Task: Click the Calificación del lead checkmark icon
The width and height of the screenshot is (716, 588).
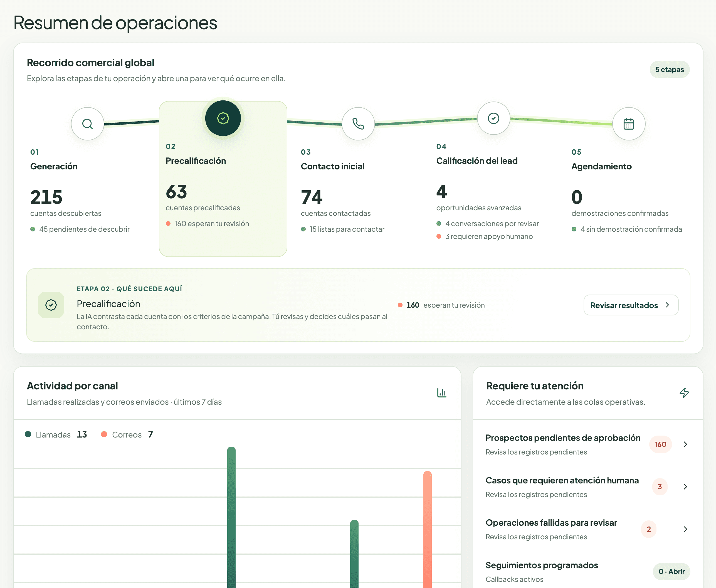Action: pos(493,118)
